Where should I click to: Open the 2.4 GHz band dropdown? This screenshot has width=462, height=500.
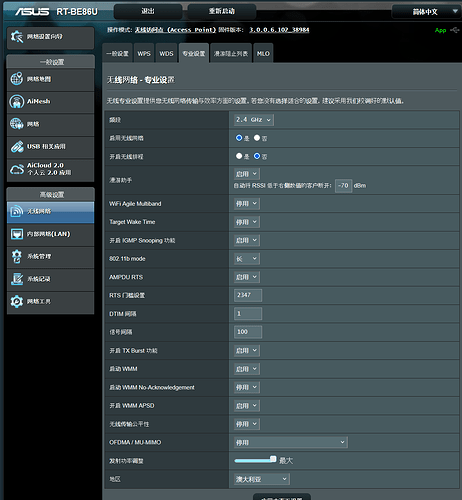(254, 120)
